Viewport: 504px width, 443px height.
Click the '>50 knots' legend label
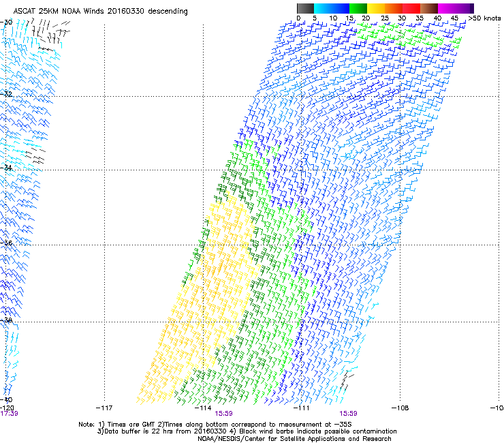click(x=484, y=18)
